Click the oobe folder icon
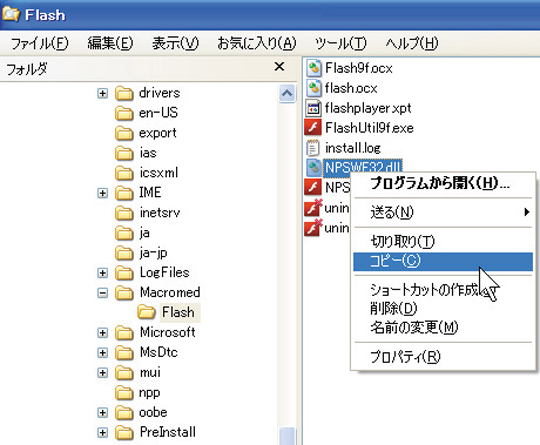Viewport: 540px width, 445px height. (124, 413)
